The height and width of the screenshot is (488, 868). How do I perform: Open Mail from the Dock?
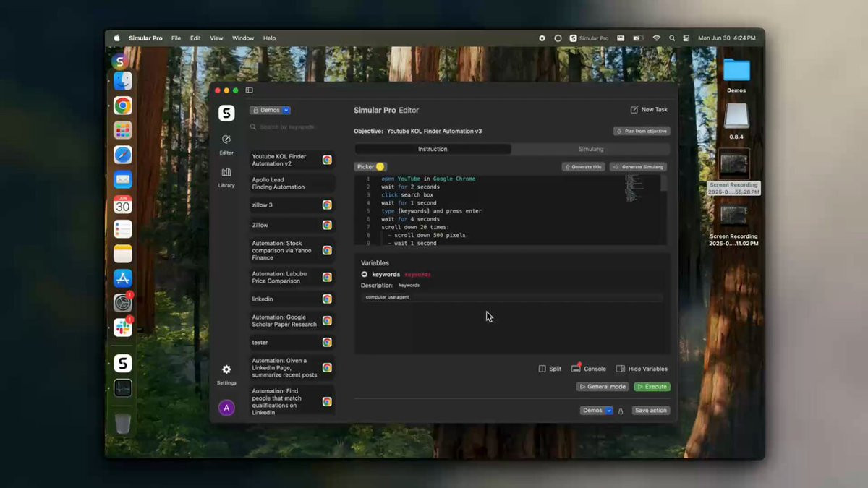coord(123,179)
